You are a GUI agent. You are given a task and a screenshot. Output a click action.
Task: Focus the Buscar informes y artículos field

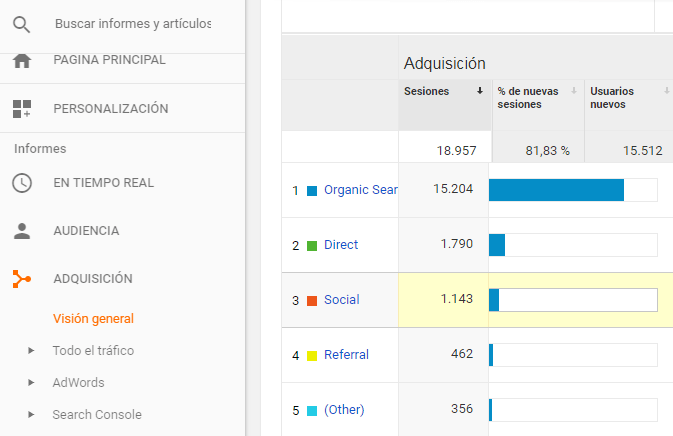(133, 24)
